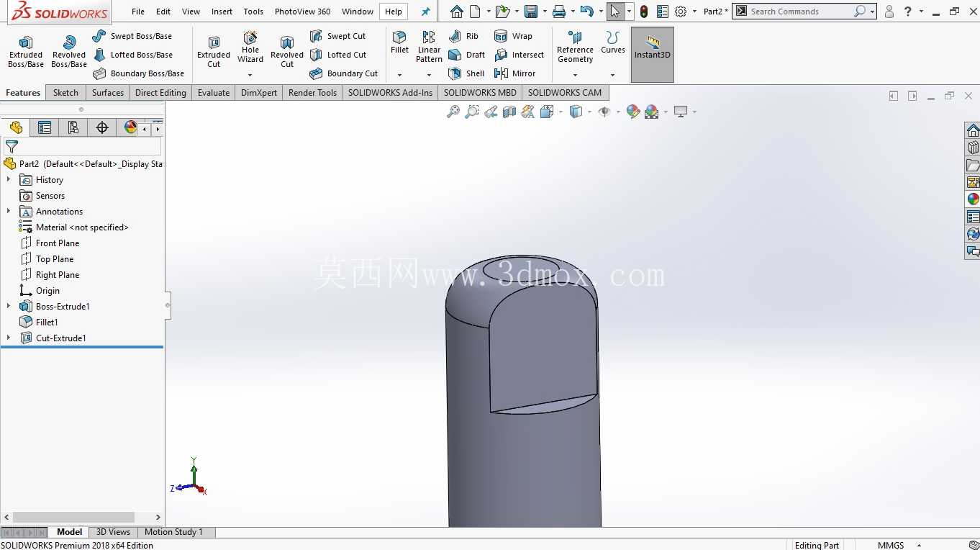This screenshot has width=980, height=550.
Task: Start an Extruded Cut
Action: point(214,52)
